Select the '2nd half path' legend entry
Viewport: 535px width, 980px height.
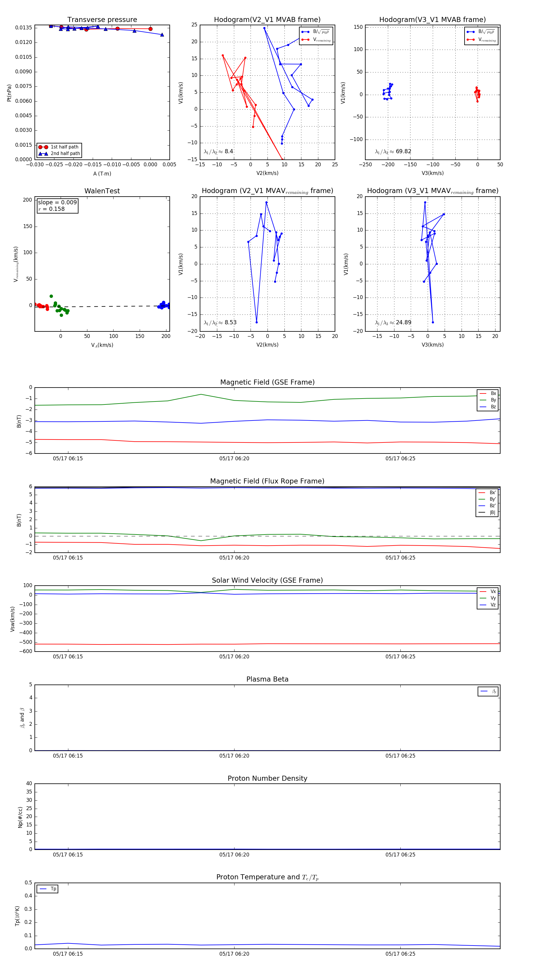pos(59,154)
